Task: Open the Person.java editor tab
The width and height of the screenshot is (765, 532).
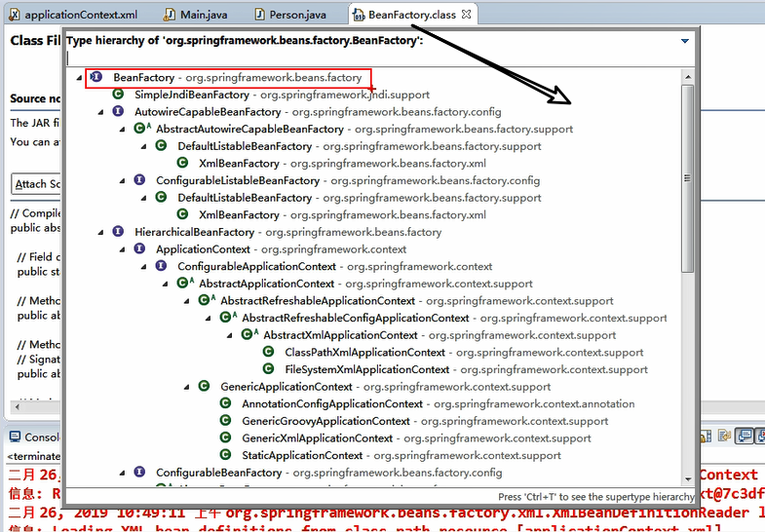Action: 289,15
